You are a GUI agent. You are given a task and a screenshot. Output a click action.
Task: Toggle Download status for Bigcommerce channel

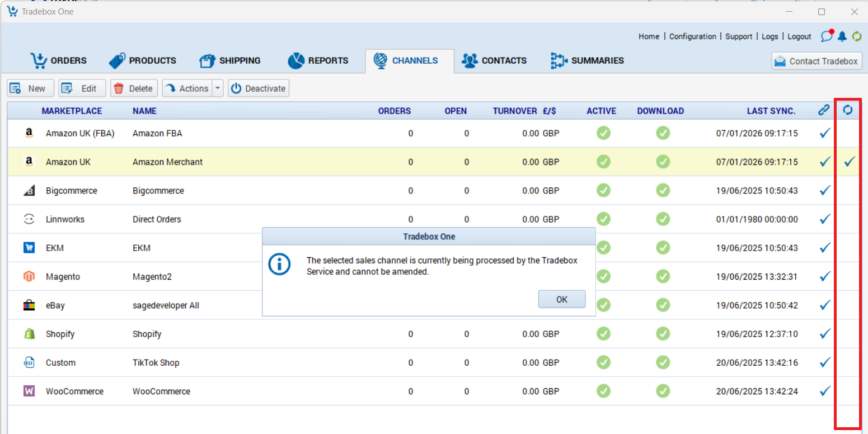point(663,190)
